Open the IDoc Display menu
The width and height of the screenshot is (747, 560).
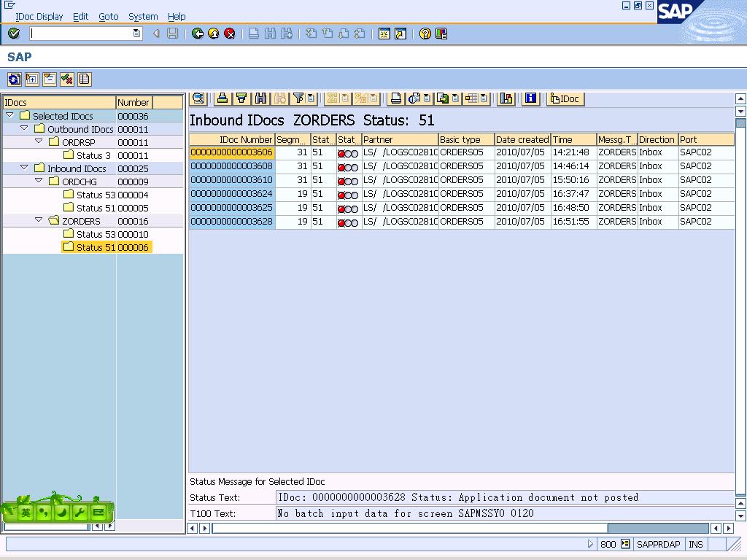point(39,16)
